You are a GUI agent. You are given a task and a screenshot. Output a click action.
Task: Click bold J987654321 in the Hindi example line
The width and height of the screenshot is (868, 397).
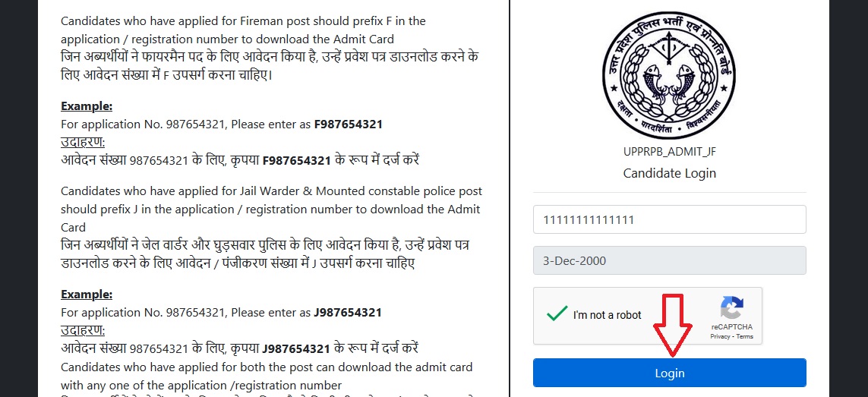click(x=297, y=348)
